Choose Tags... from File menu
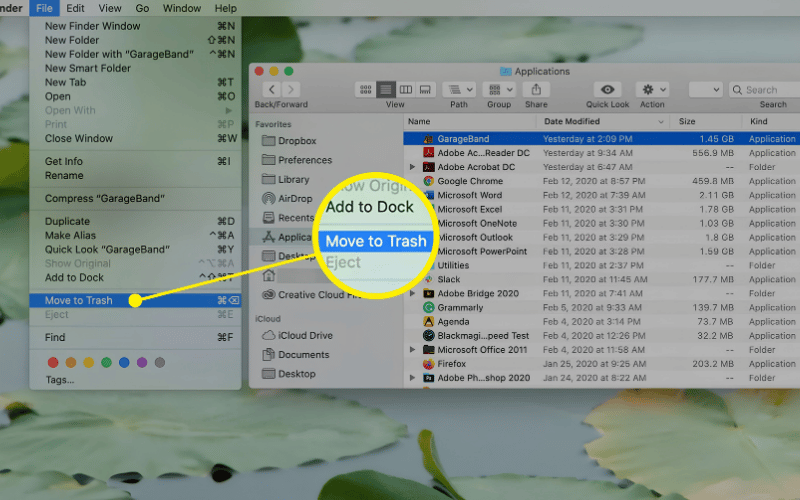Viewport: 800px width, 500px height. 135,380
